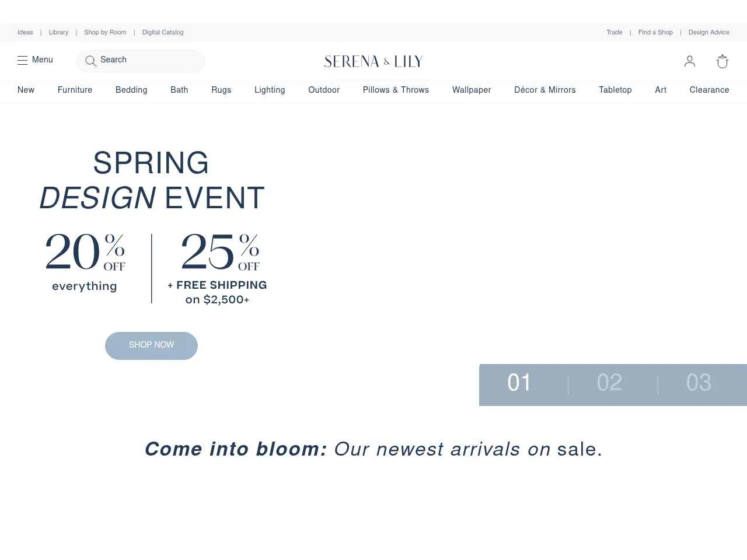
Task: Open the Shop by Room link
Action: (x=105, y=33)
